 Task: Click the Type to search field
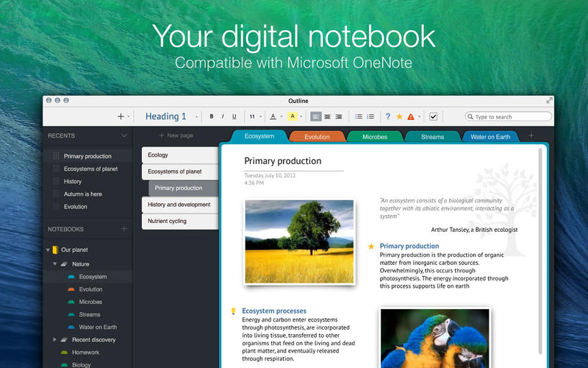[x=509, y=117]
